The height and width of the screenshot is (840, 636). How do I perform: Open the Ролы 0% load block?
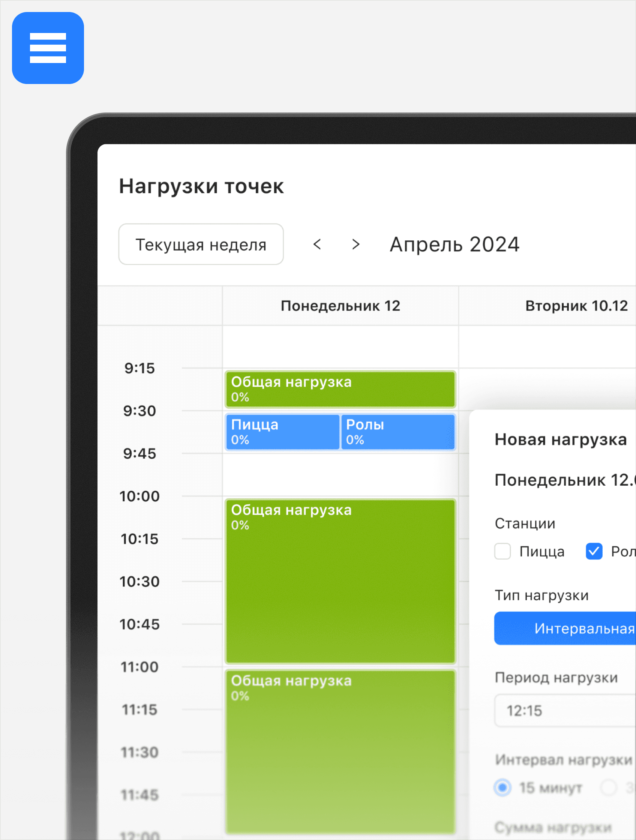pyautogui.click(x=398, y=432)
